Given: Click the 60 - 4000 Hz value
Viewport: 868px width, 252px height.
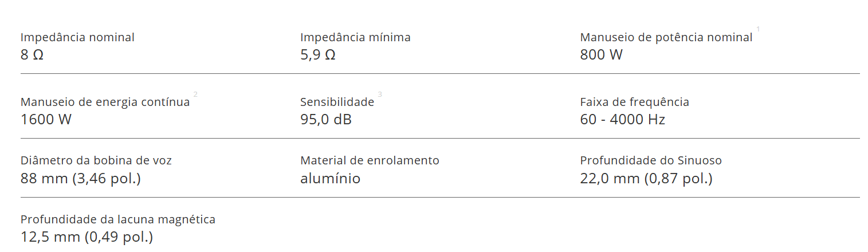Looking at the screenshot, I should pyautogui.click(x=623, y=120).
